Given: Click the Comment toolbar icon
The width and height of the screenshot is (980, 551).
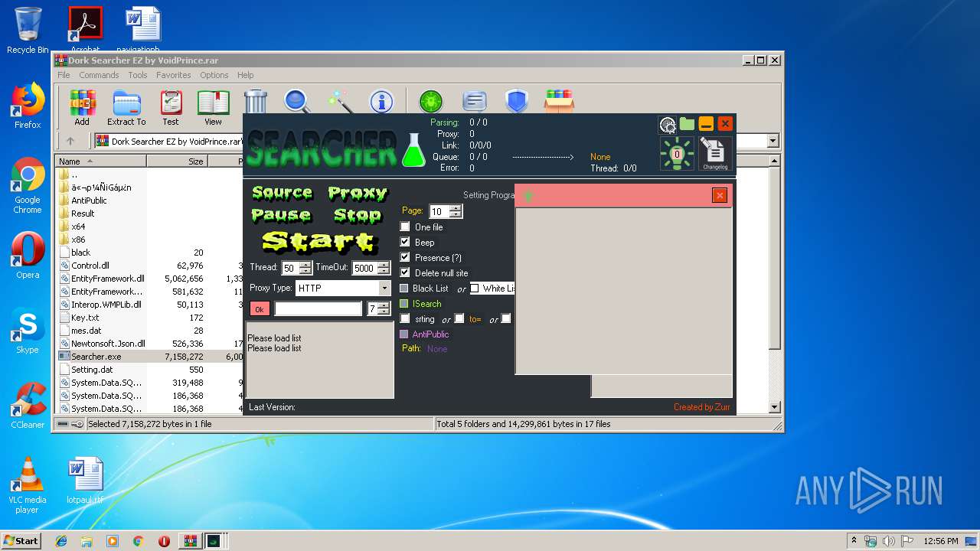Looking at the screenshot, I should pyautogui.click(x=475, y=101).
